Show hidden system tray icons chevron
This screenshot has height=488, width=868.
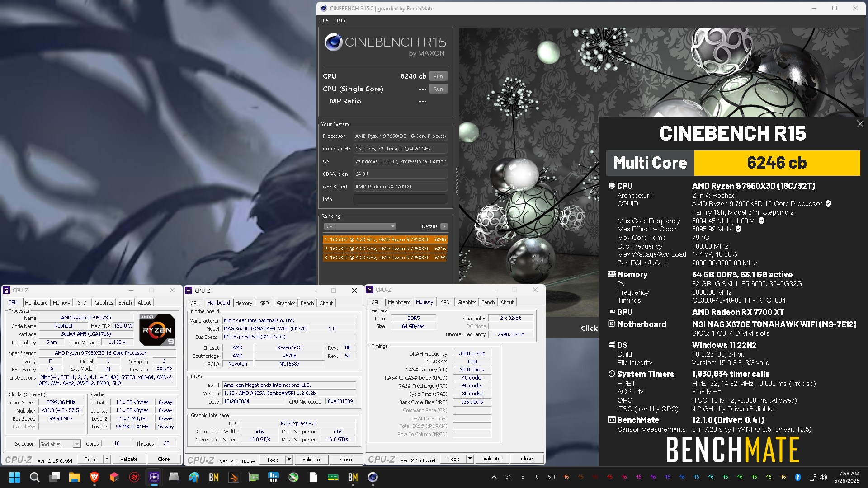494,477
